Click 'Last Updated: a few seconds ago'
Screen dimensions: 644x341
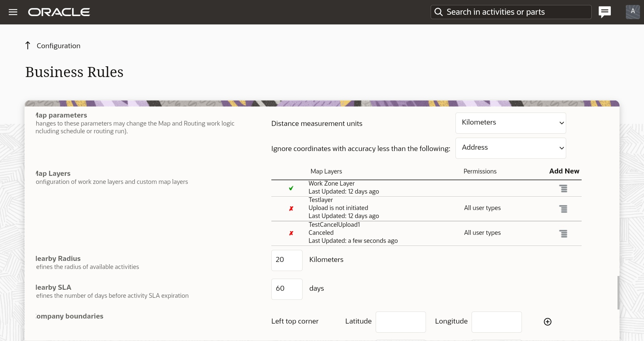click(x=353, y=241)
